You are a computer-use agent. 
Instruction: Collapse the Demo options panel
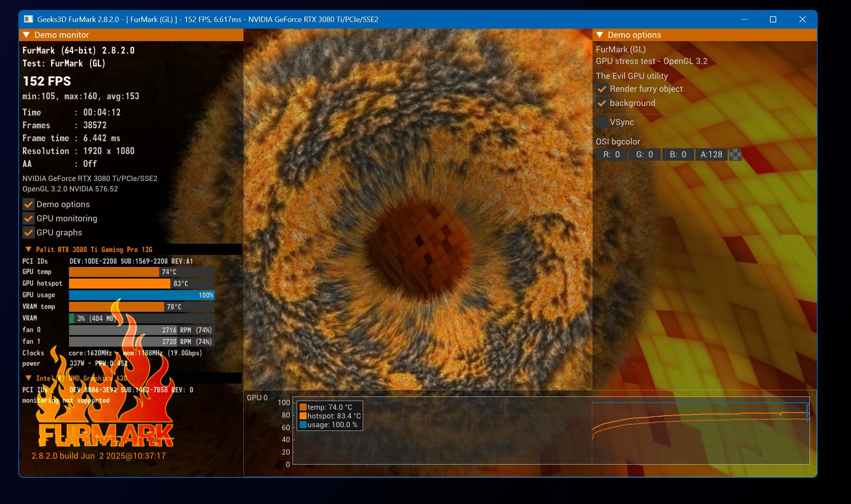tap(600, 35)
